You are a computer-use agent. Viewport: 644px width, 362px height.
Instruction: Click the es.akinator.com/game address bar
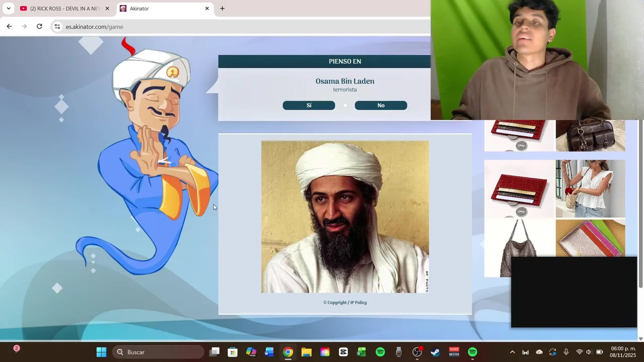point(242,27)
